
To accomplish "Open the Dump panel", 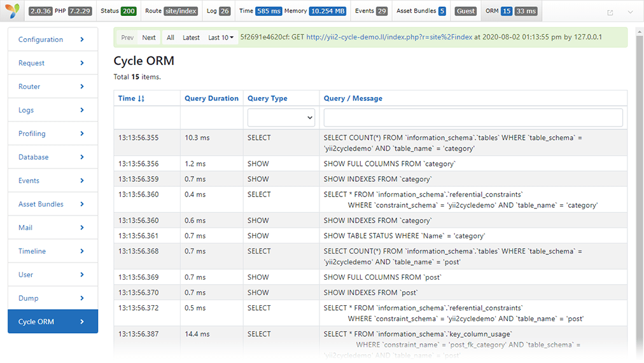I will tap(53, 298).
